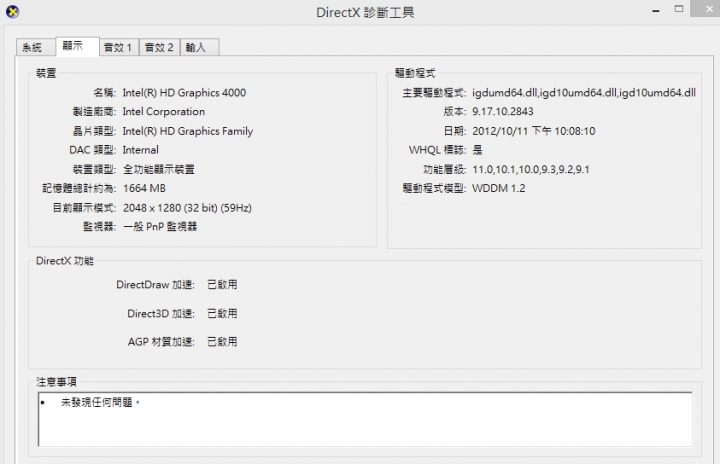Open the 音效 1 tab

pyautogui.click(x=119, y=47)
